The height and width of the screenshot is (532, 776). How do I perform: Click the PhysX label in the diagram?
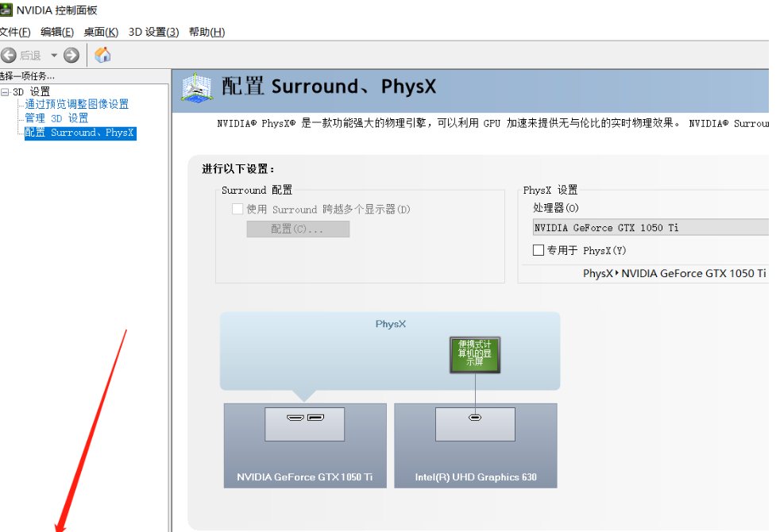pyautogui.click(x=391, y=324)
